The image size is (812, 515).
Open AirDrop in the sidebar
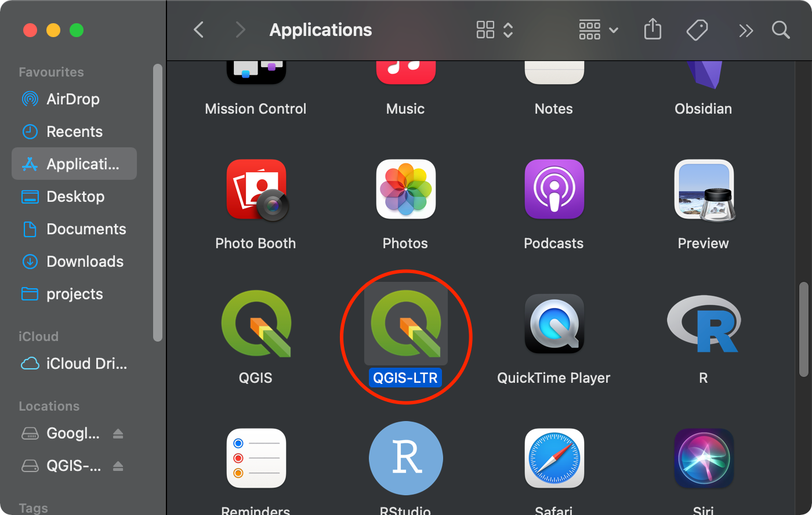(x=74, y=99)
